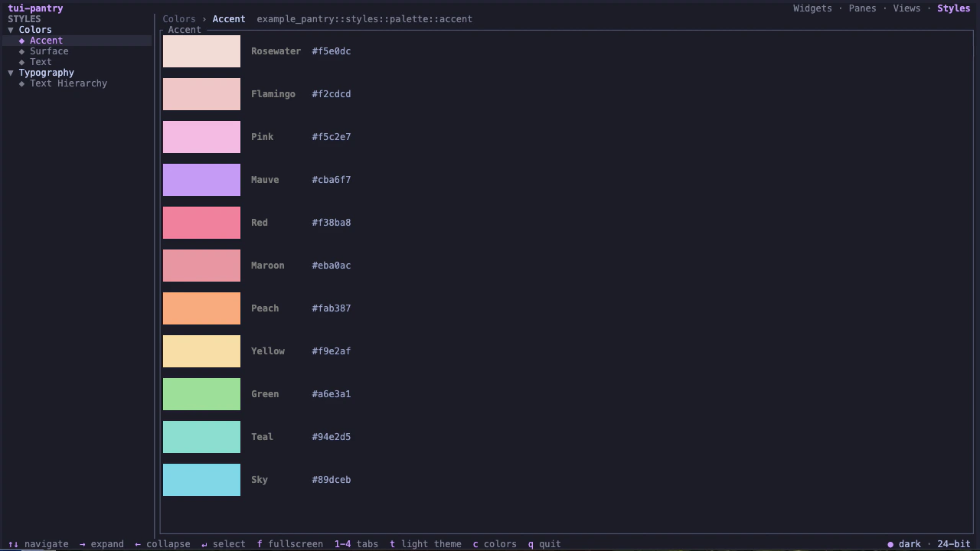Click the Sky color swatch
980x551 pixels.
coord(201,480)
